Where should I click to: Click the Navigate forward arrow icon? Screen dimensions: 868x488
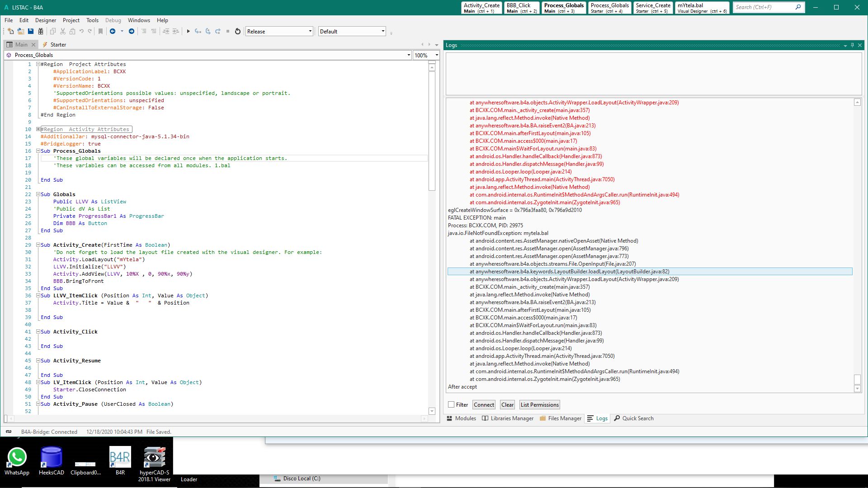132,31
